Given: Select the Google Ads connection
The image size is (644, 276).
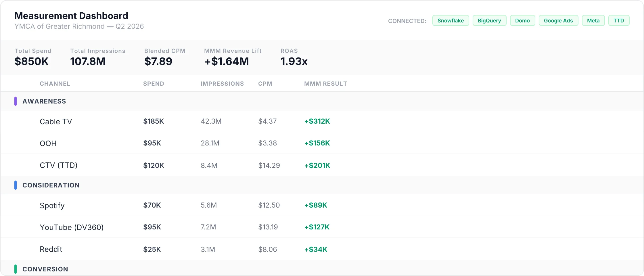Looking at the screenshot, I should click(x=558, y=20).
